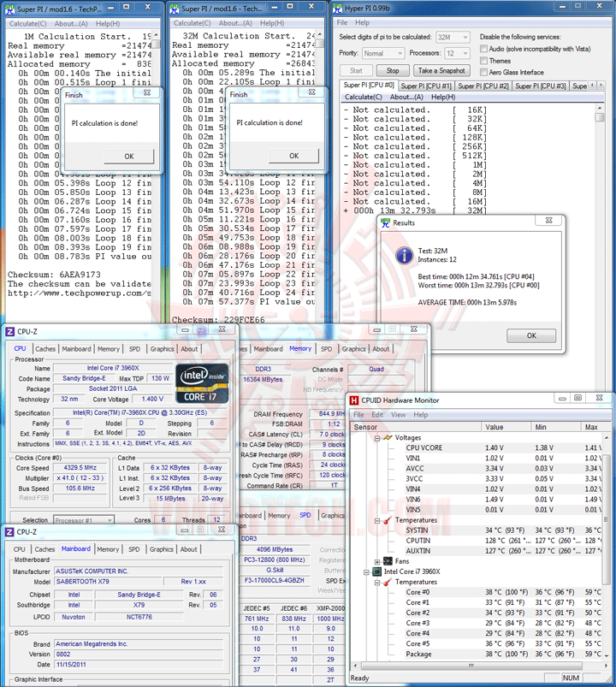Viewport: 616px width, 687px height.
Task: Click the Fans category icon
Action: [388, 561]
